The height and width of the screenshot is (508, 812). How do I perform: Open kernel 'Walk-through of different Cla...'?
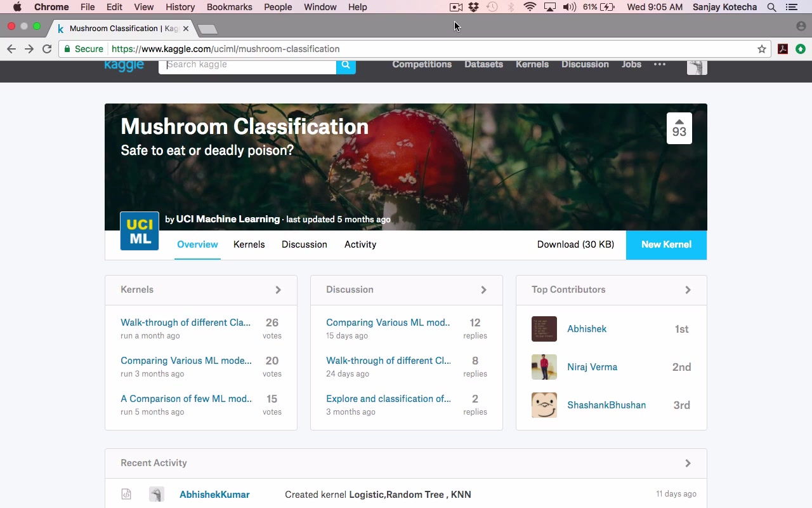pos(185,323)
